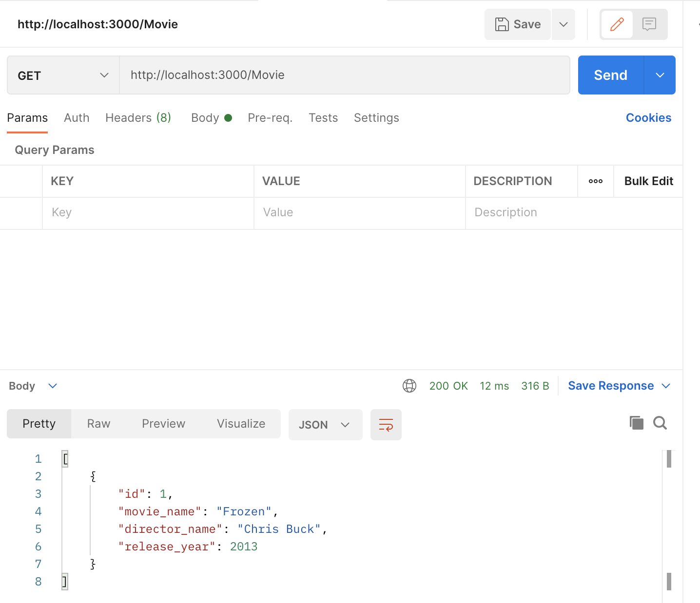Open the Pre-req. tab
This screenshot has width=700, height=603.
[270, 118]
